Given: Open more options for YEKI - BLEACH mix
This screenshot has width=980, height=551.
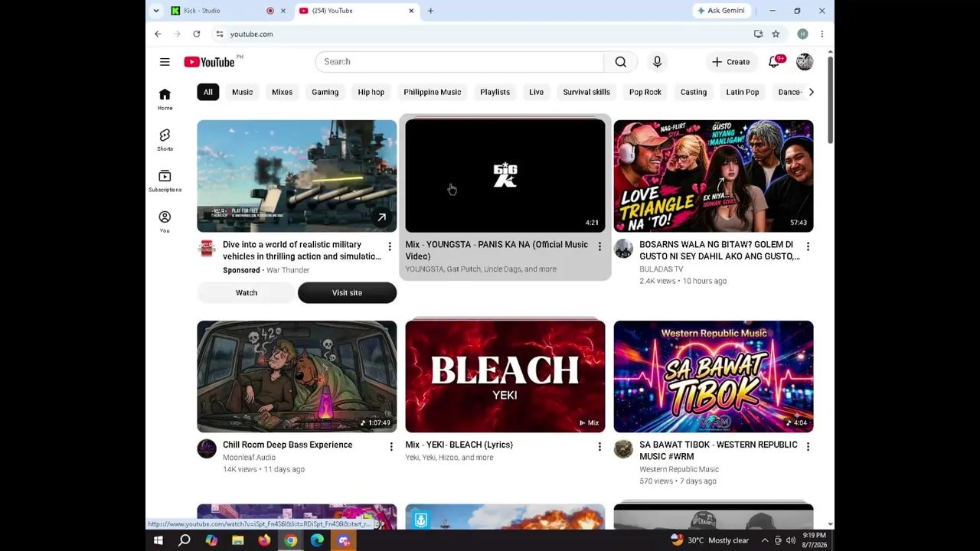Looking at the screenshot, I should 599,447.
